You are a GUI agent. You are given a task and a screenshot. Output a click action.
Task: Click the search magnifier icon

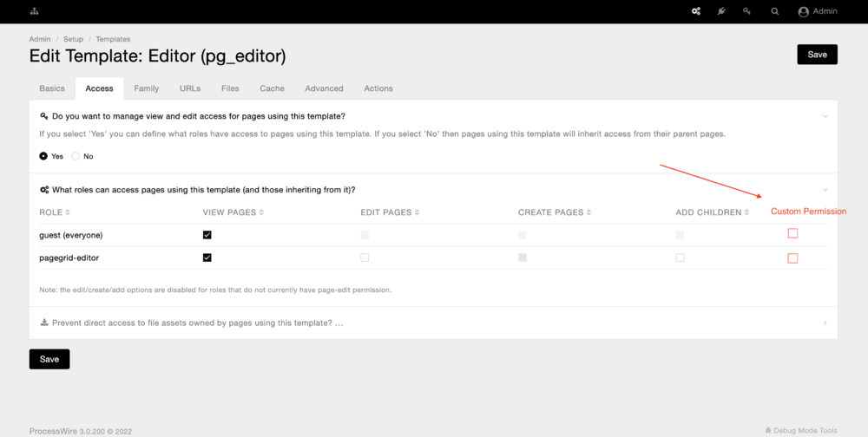775,11
